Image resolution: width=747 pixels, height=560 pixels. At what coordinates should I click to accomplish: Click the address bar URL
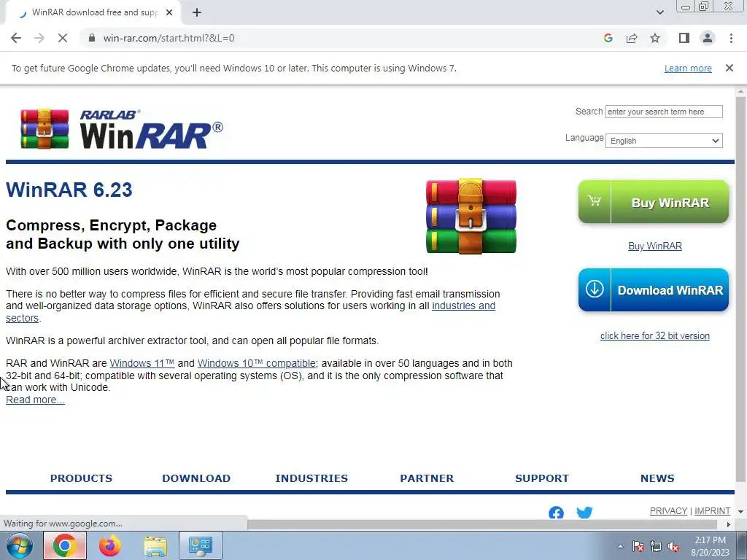169,38
